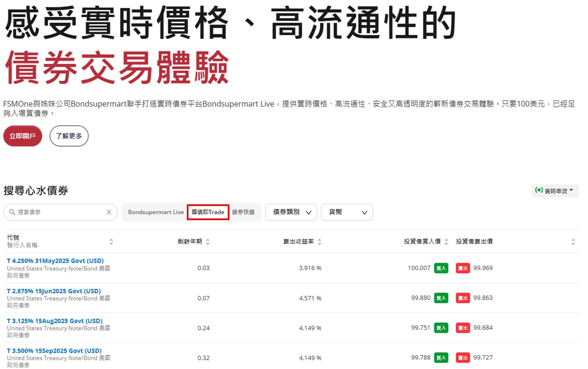
Task: Switch to the Bondsupermart Live tab
Action: click(x=155, y=212)
